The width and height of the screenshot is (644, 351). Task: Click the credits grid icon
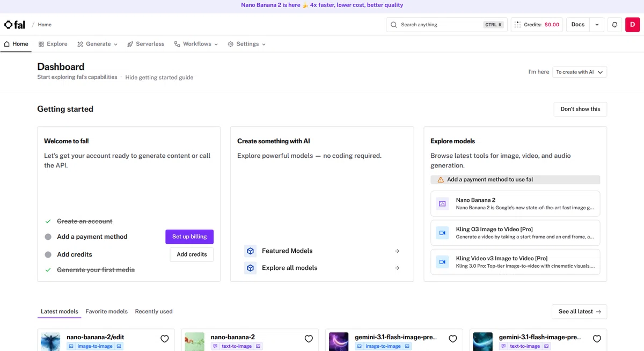click(517, 25)
